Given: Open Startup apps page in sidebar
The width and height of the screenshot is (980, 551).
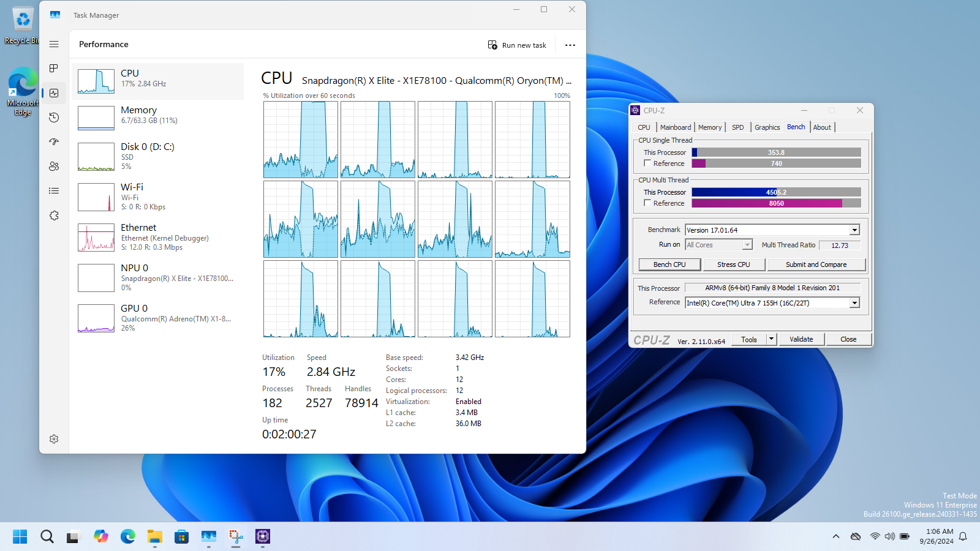Looking at the screenshot, I should tap(54, 142).
